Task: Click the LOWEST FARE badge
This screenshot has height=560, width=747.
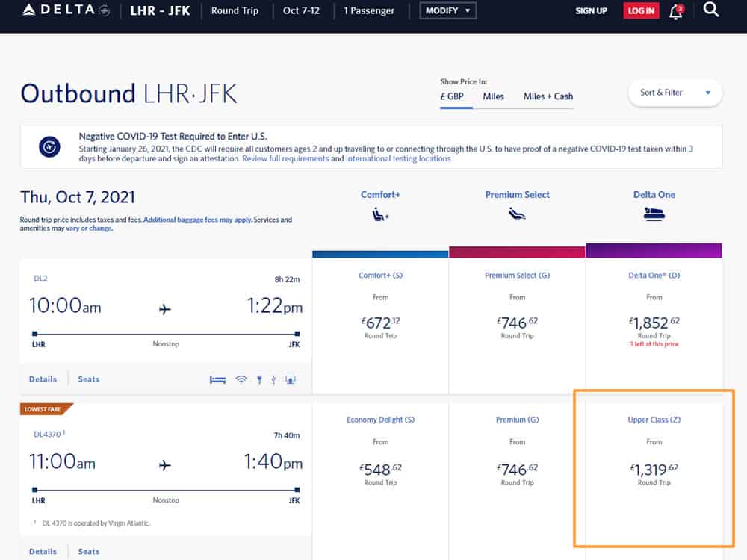Action: click(46, 409)
